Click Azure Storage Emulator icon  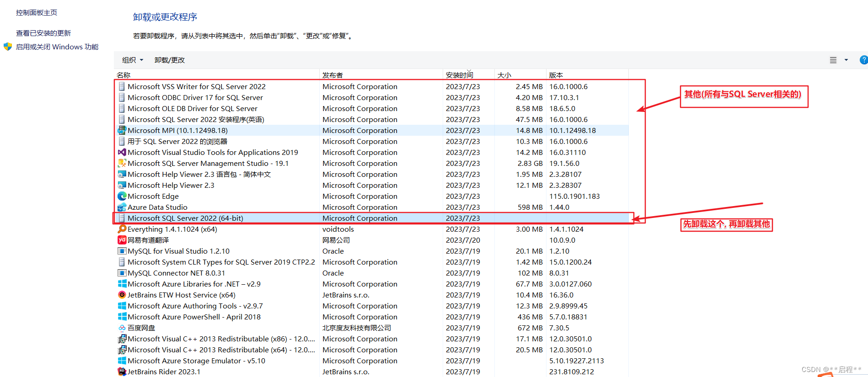(122, 361)
